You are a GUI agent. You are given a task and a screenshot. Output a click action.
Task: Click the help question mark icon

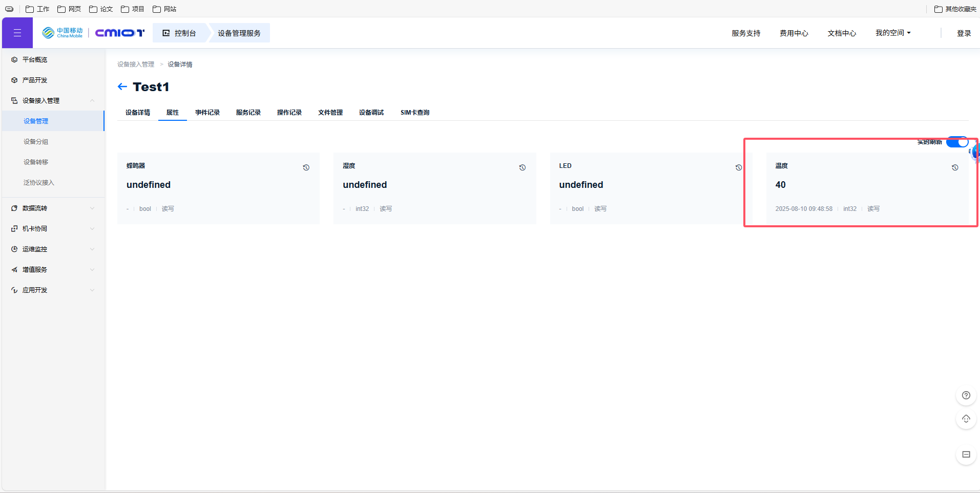click(966, 395)
